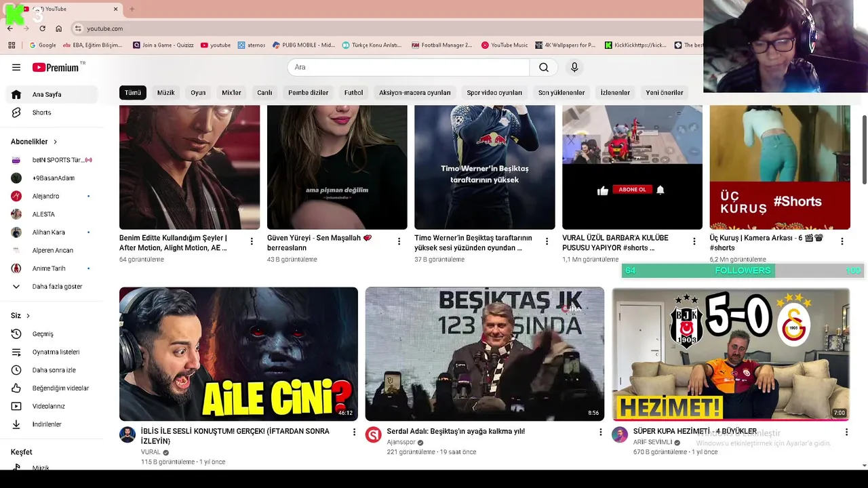Select the Canlı filter chip
This screenshot has height=488, width=868.
tap(264, 93)
